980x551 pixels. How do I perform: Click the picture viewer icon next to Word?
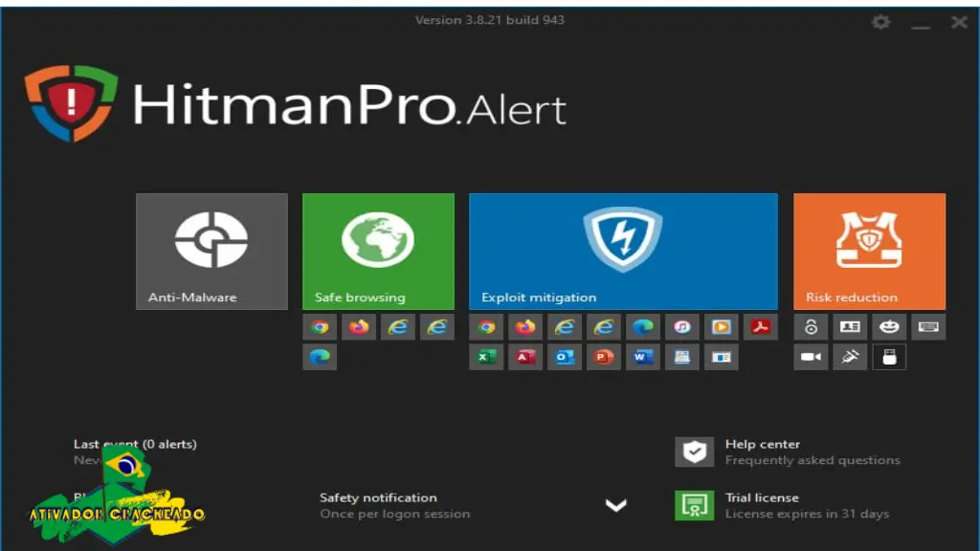click(681, 358)
